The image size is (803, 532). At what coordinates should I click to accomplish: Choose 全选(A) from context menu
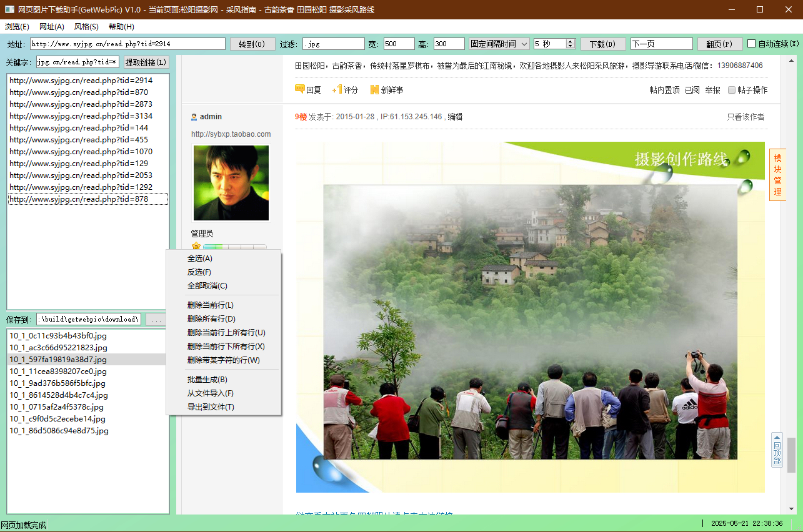(224, 259)
